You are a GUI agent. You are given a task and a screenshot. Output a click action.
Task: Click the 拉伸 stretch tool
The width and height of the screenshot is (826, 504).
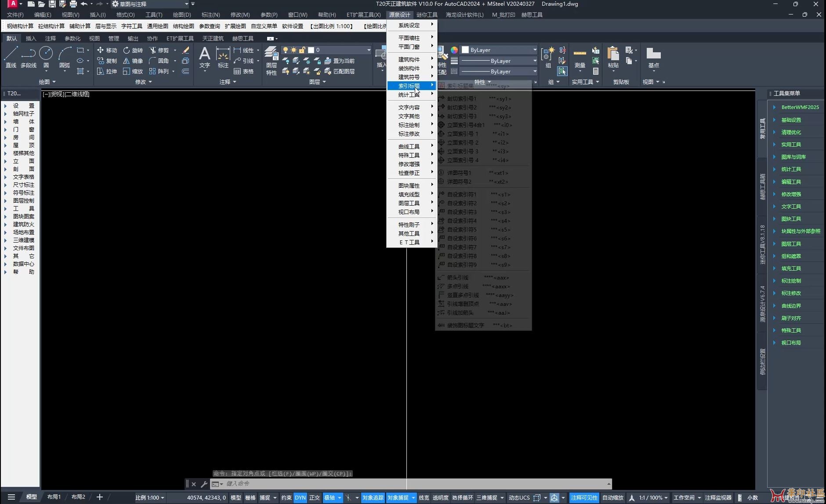click(107, 71)
